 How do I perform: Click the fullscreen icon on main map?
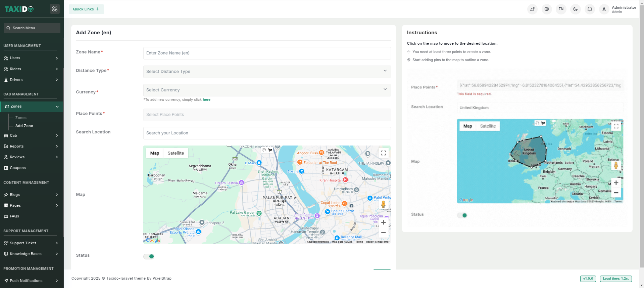point(383,153)
